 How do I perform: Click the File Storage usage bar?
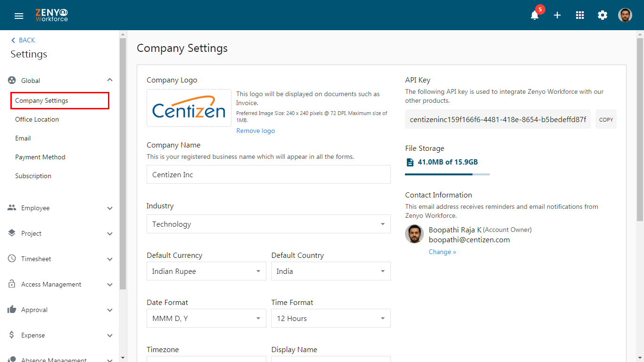tap(447, 174)
